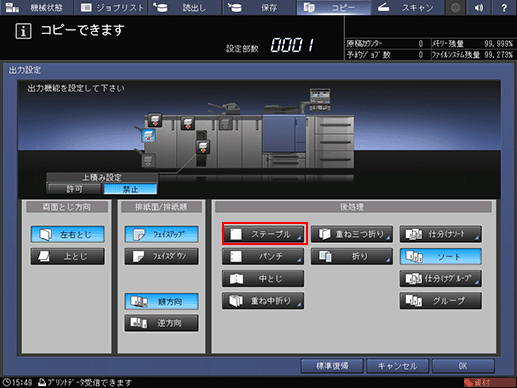Click the キャンセル button
517x388 pixels.
tap(397, 366)
